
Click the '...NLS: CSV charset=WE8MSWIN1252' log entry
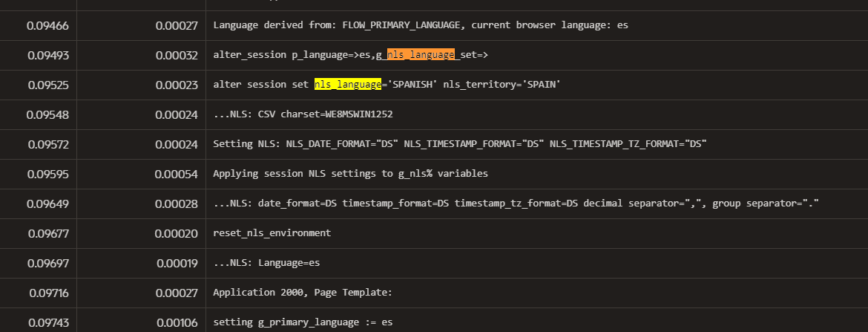[303, 114]
